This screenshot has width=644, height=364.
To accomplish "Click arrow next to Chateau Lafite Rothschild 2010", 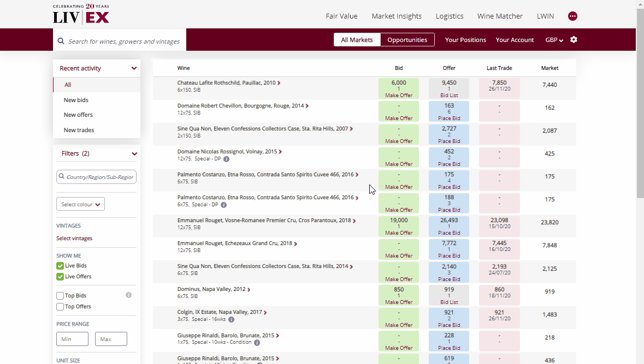I will 279,83.
